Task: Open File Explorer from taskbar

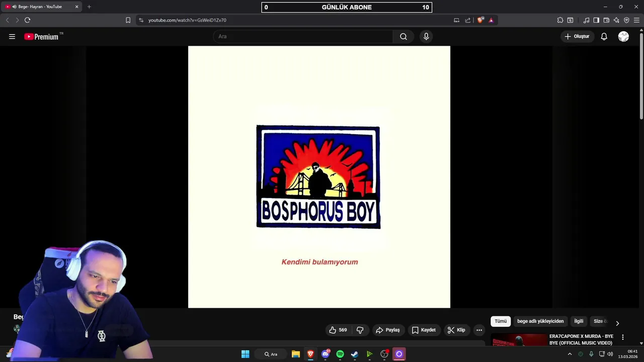Action: click(296, 354)
